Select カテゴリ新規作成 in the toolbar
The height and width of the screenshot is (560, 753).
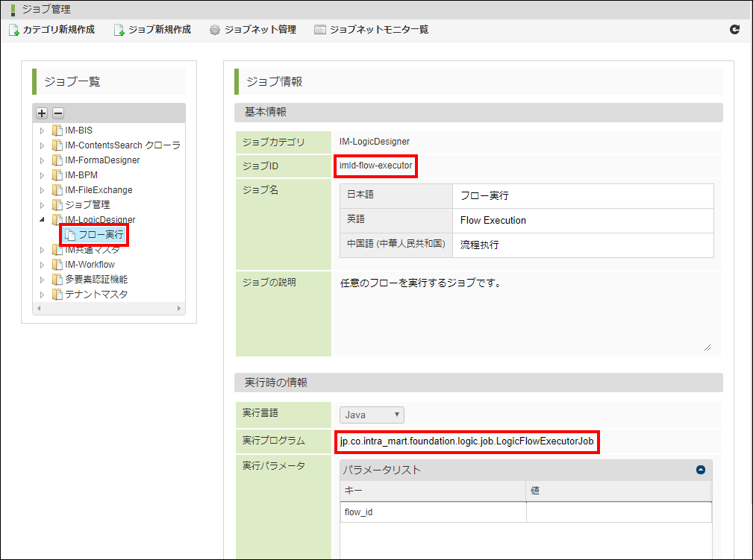point(54,31)
